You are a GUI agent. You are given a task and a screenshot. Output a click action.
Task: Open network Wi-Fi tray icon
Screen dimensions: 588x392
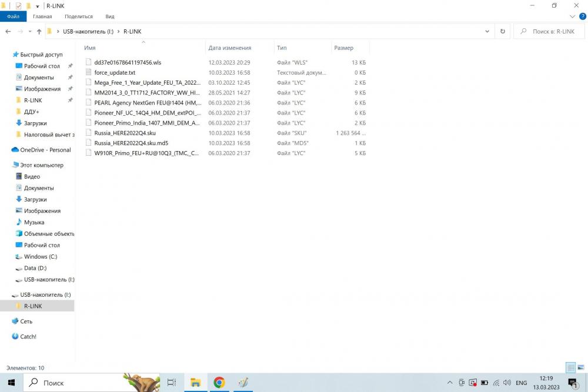tap(496, 383)
